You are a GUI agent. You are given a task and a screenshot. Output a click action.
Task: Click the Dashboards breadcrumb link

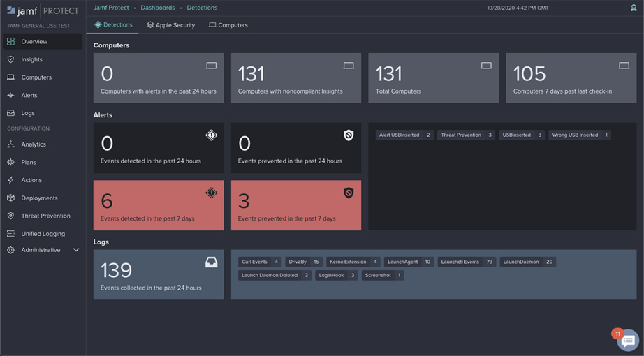pos(157,8)
